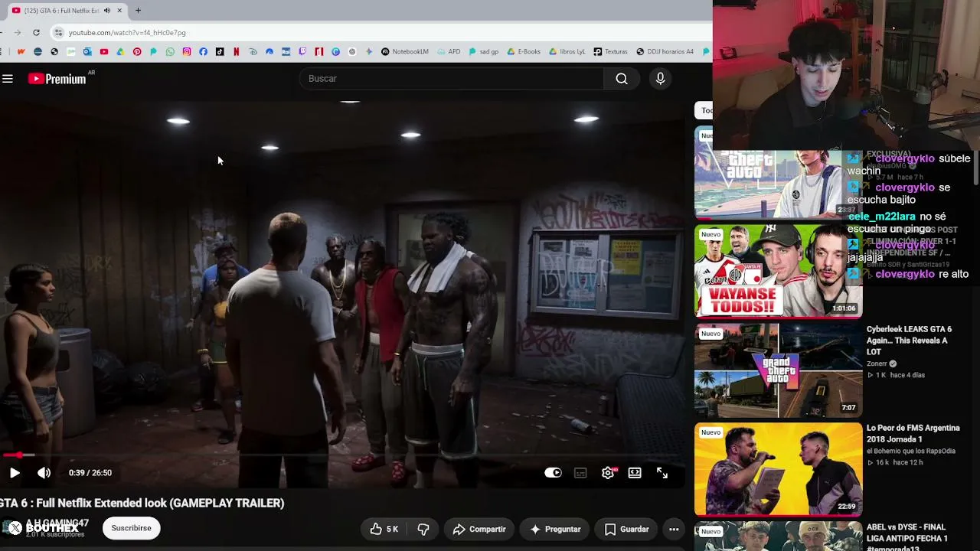Close the GTA 6 browser tab
The height and width of the screenshot is (551, 980).
point(119,11)
